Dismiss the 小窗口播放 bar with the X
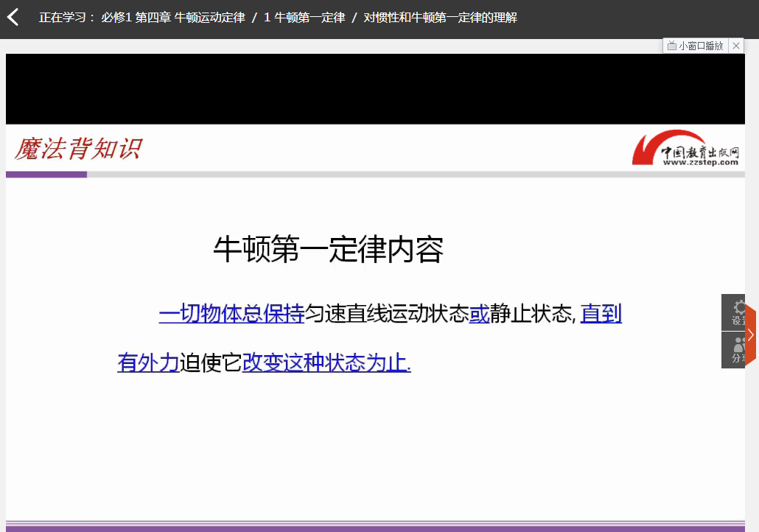 point(735,45)
